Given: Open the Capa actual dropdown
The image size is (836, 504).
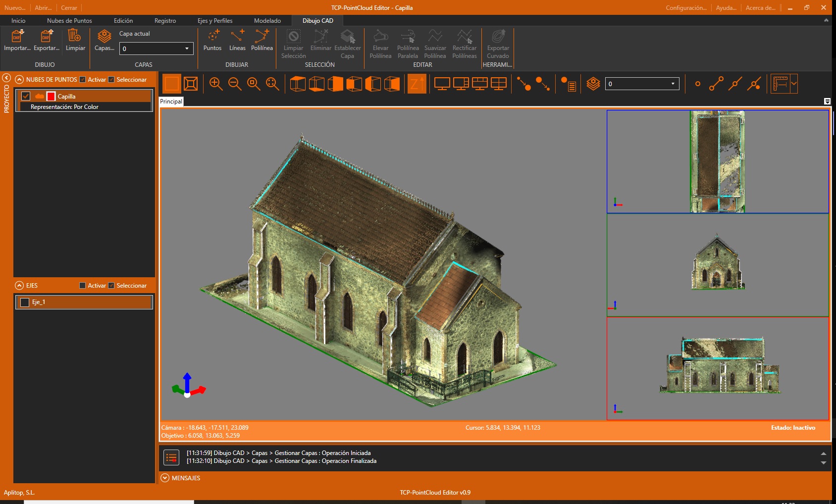Looking at the screenshot, I should click(x=156, y=49).
